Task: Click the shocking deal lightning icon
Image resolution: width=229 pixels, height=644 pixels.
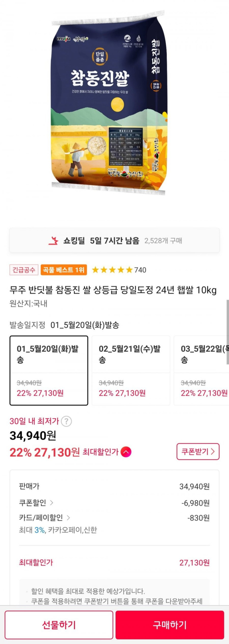Action: [x=53, y=241]
